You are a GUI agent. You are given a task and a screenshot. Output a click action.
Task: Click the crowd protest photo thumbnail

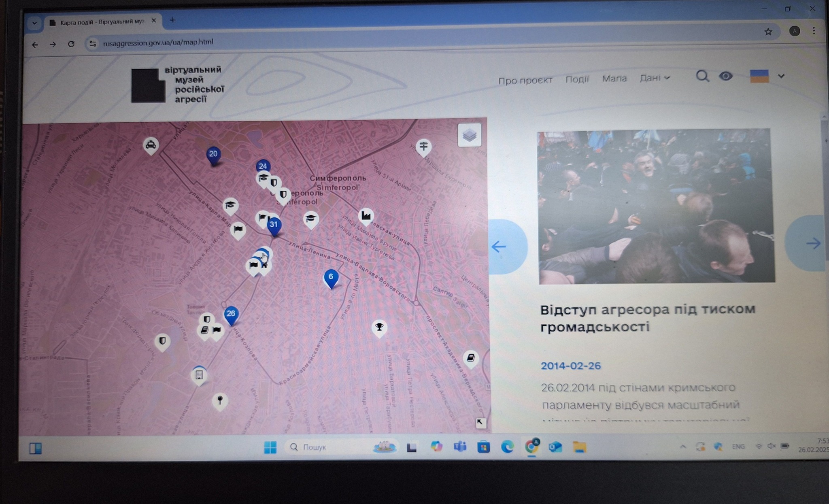656,206
